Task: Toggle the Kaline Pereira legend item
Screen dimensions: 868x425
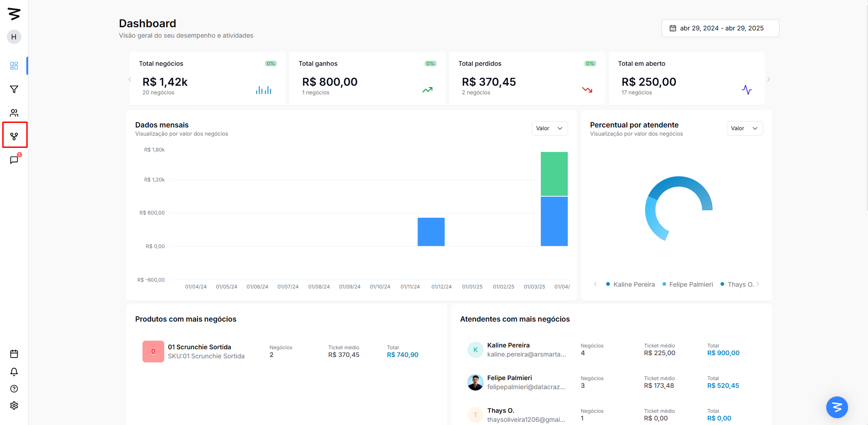Action: pyautogui.click(x=630, y=284)
